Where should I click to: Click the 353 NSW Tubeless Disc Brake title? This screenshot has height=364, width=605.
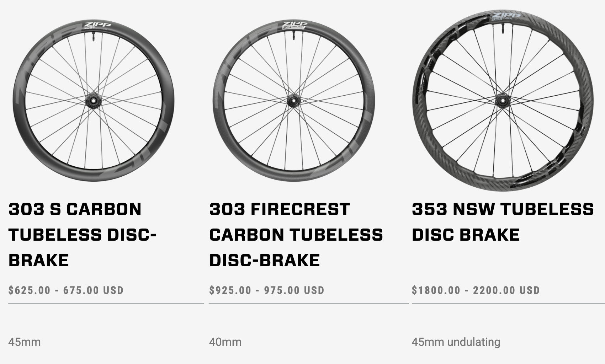point(503,222)
